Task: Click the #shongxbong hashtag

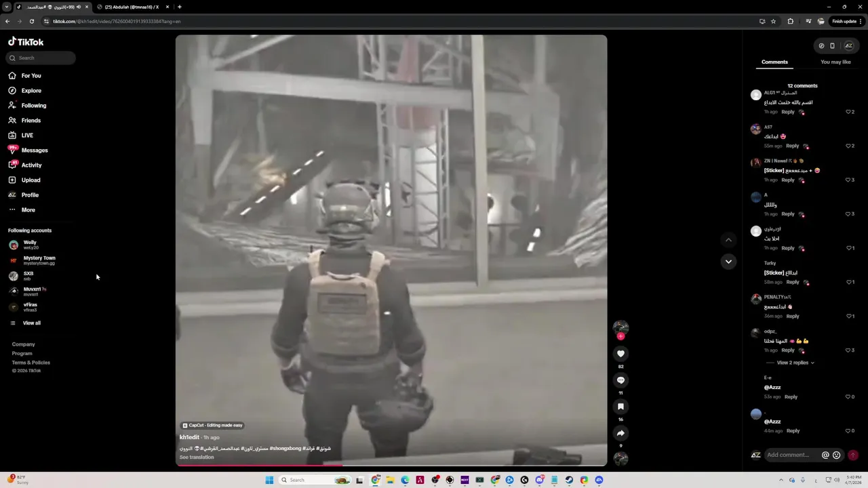Action: point(285,448)
